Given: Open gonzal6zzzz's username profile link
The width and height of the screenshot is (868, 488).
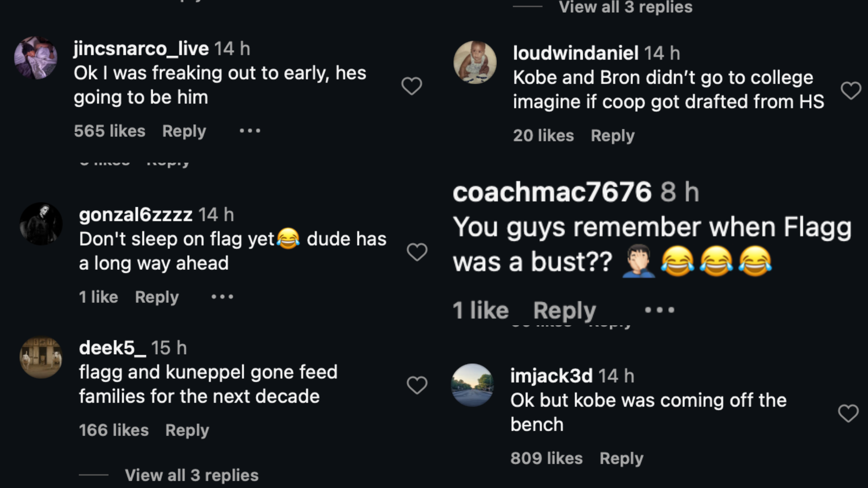Looking at the screenshot, I should pyautogui.click(x=136, y=215).
